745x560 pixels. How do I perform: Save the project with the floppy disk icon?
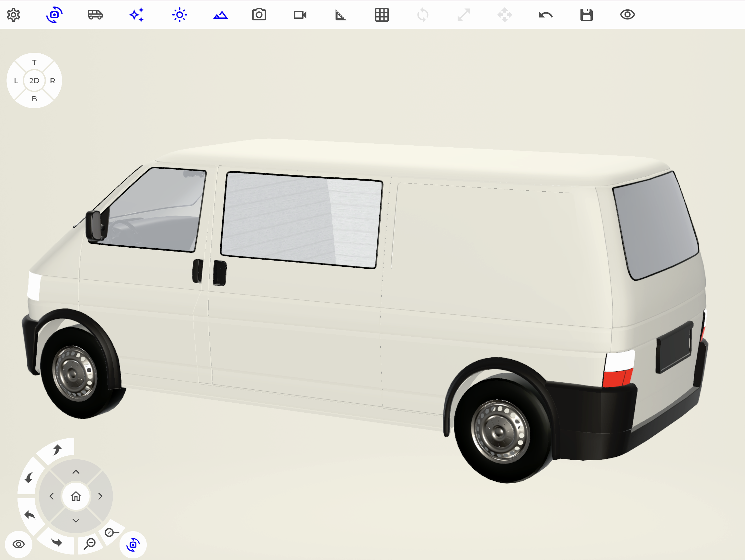pyautogui.click(x=587, y=15)
